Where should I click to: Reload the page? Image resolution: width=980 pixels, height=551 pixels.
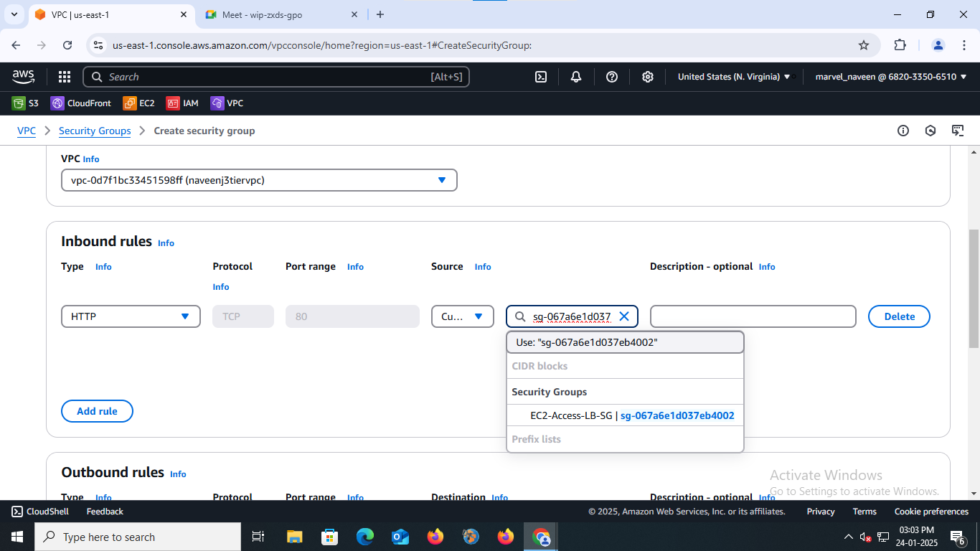point(67,45)
